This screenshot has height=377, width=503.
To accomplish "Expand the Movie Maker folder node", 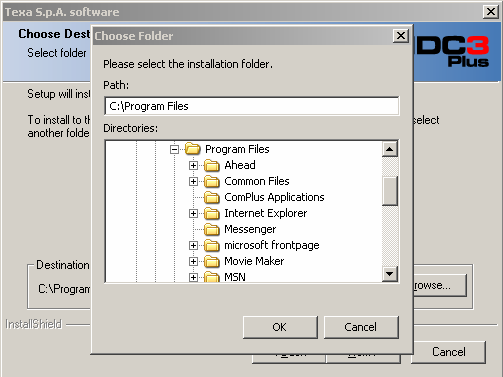I will click(x=193, y=261).
